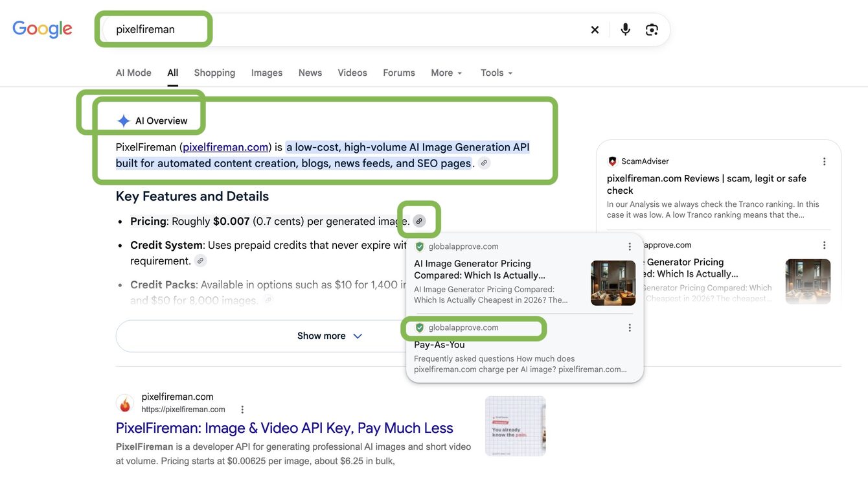Image resolution: width=868 pixels, height=477 pixels.
Task: Open the Tools dropdown
Action: point(496,73)
